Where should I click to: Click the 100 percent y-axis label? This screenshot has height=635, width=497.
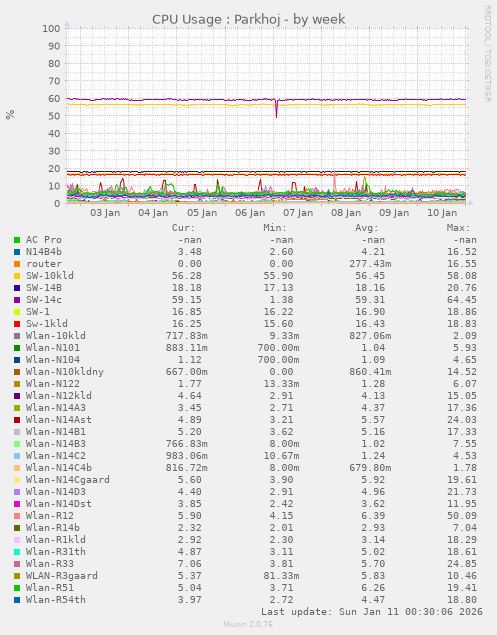(51, 28)
